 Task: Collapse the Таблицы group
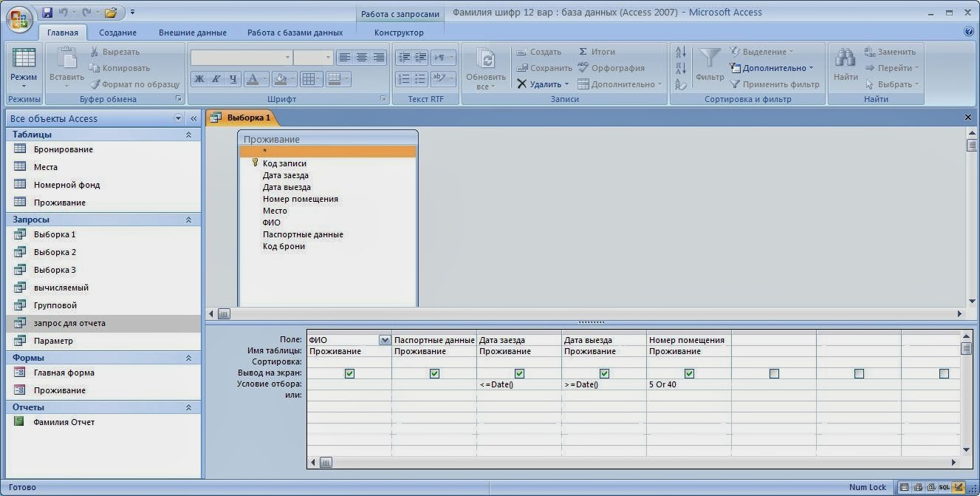(188, 135)
